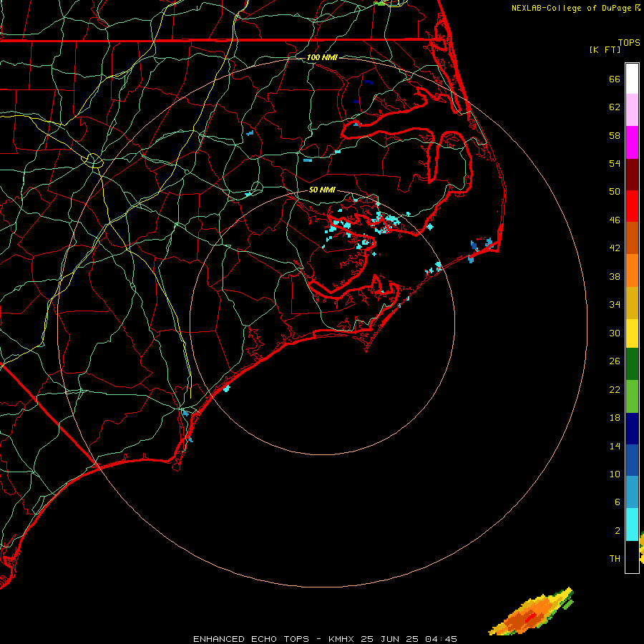The image size is (644, 644).
Task: Click the 25 JUN 25 date text
Action: click(x=389, y=639)
